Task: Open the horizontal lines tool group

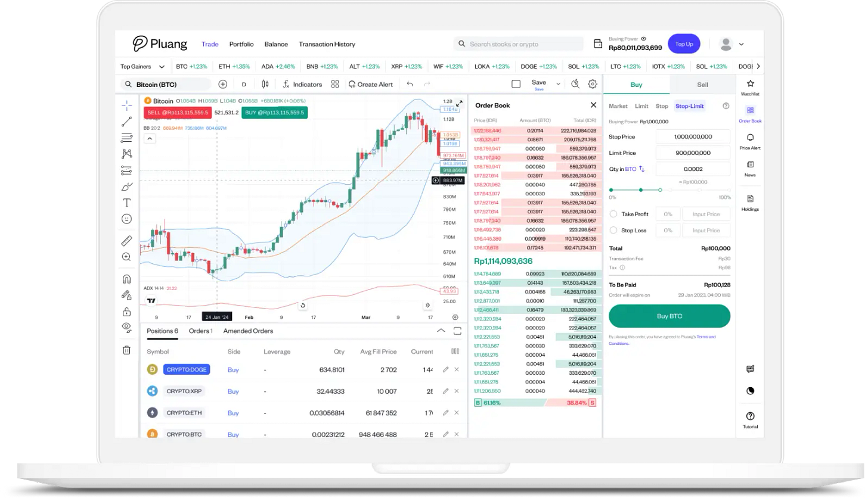Action: click(x=126, y=138)
